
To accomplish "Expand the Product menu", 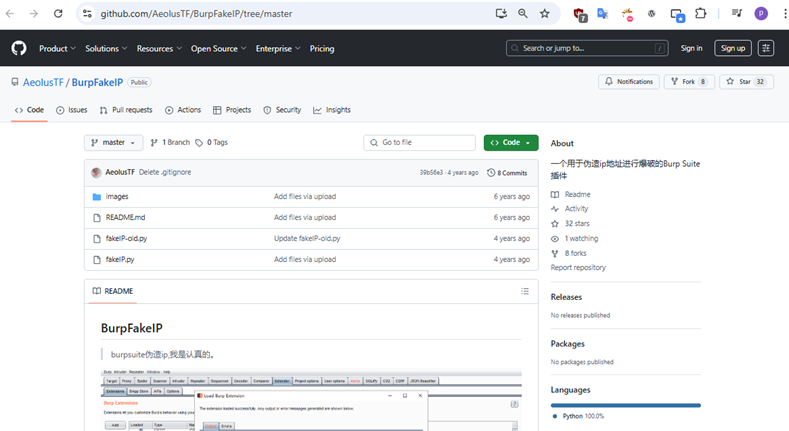I will (x=57, y=48).
